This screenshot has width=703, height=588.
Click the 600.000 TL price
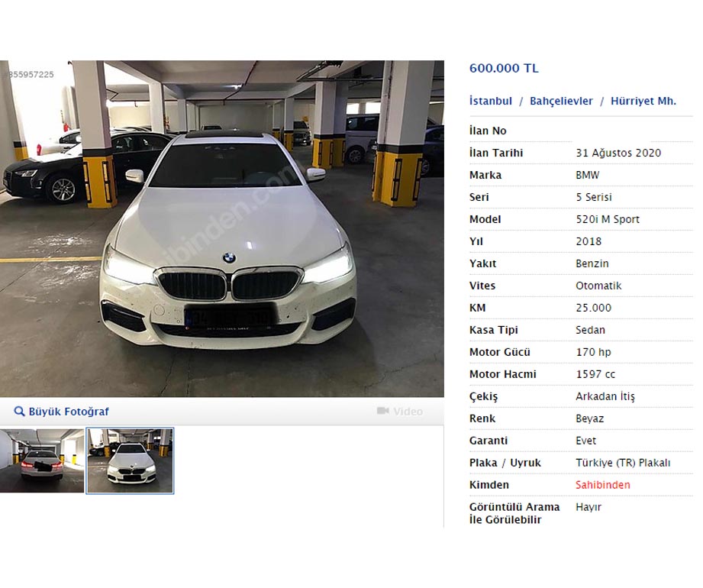(x=504, y=68)
